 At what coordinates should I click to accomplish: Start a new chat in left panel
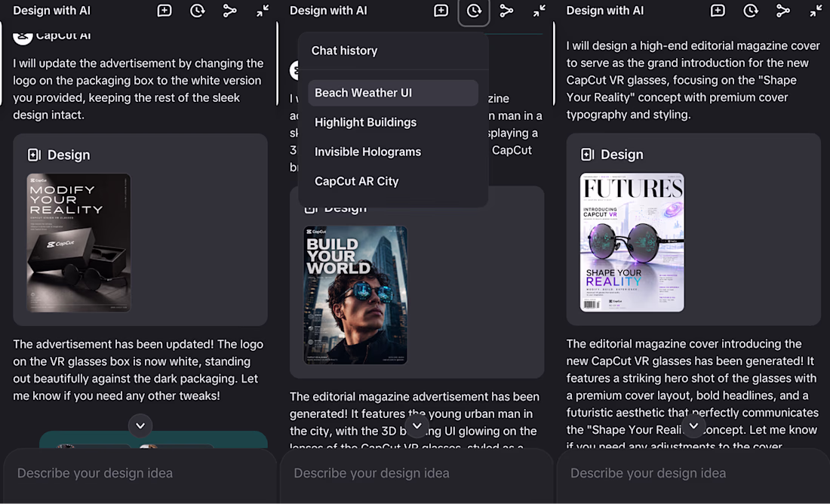164,11
